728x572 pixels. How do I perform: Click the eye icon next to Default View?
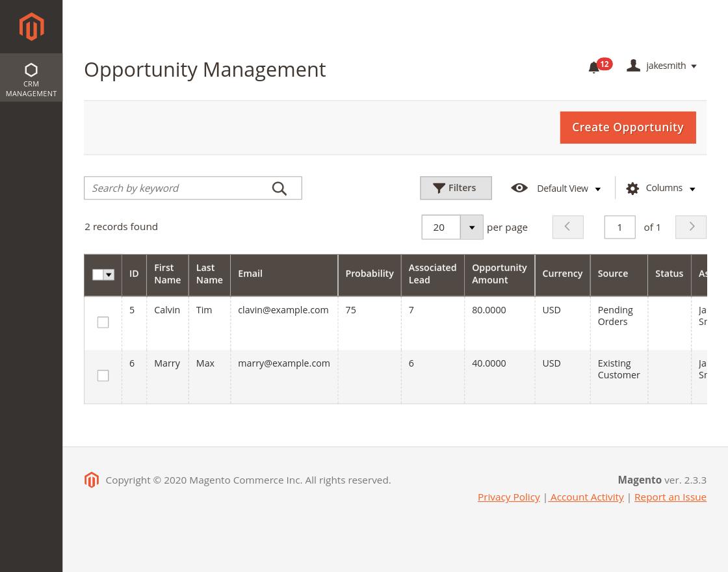pyautogui.click(x=519, y=188)
